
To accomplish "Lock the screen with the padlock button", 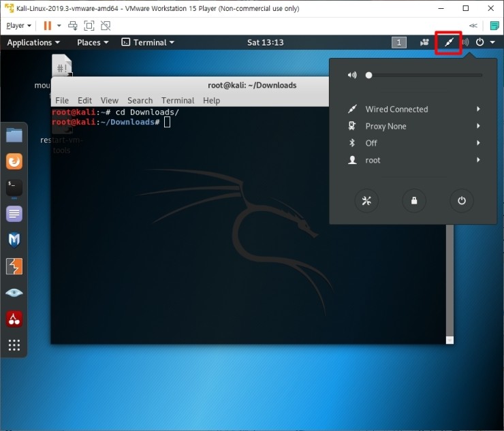I will pos(414,201).
